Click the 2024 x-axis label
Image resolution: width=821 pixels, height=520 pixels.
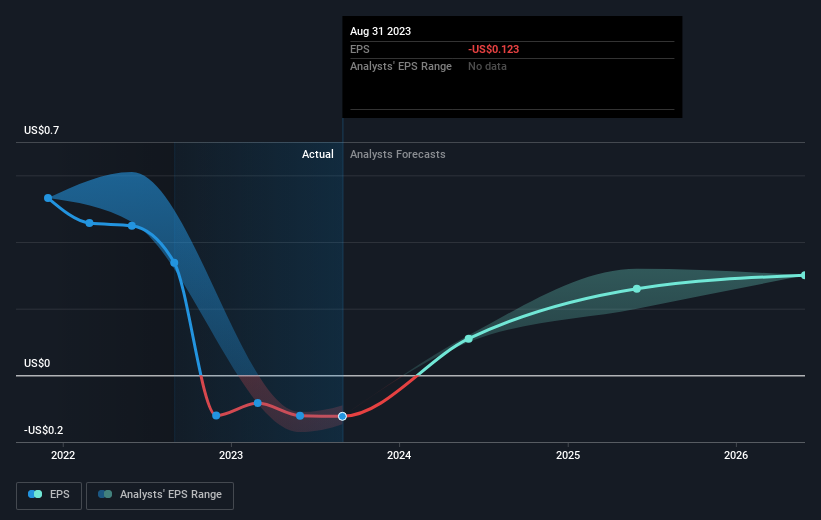pyautogui.click(x=399, y=455)
